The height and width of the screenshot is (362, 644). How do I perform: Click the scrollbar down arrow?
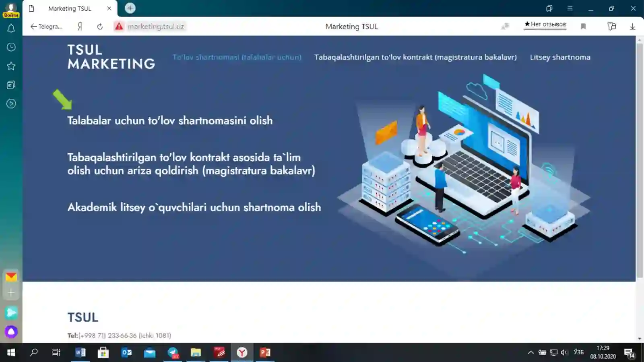click(640, 339)
